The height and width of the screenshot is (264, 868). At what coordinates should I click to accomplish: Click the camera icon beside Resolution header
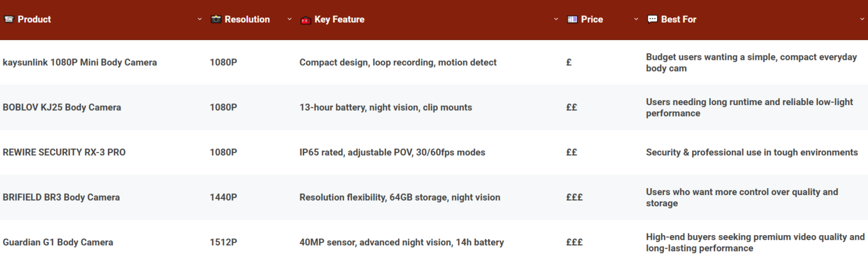(x=216, y=19)
